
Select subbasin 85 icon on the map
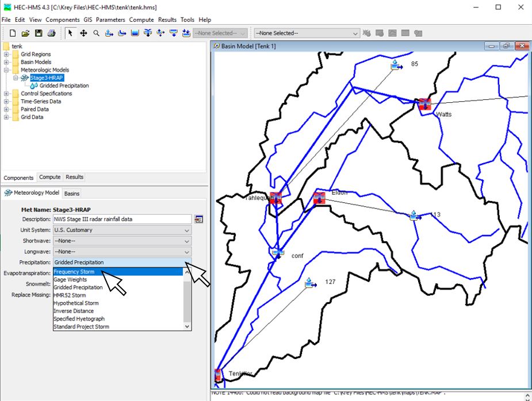[396, 65]
